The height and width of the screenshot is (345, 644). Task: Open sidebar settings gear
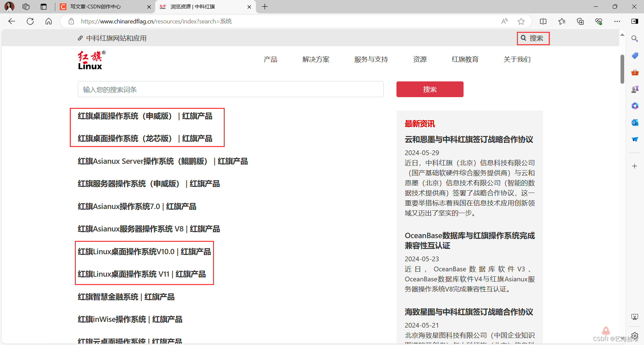pos(635,335)
